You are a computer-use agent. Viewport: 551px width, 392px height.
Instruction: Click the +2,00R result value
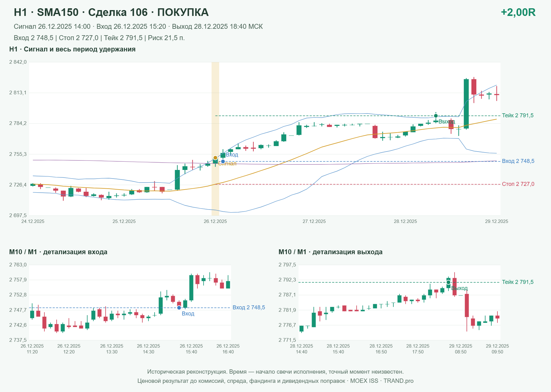point(518,12)
